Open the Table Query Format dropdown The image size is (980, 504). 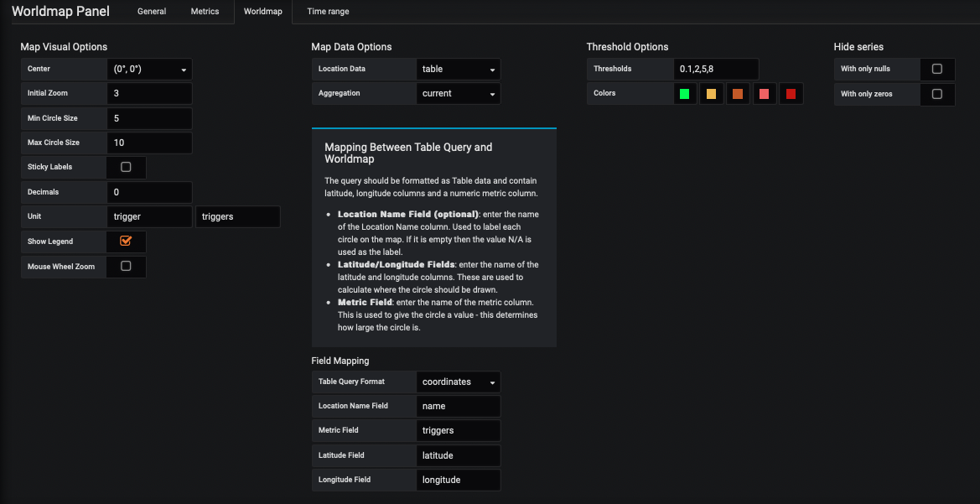458,382
